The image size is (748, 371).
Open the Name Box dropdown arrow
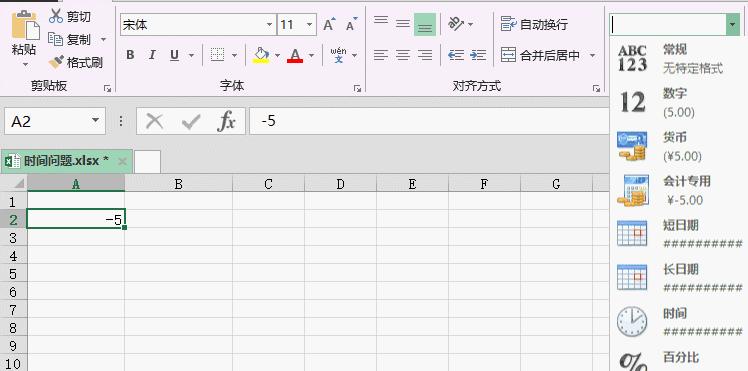[x=96, y=121]
